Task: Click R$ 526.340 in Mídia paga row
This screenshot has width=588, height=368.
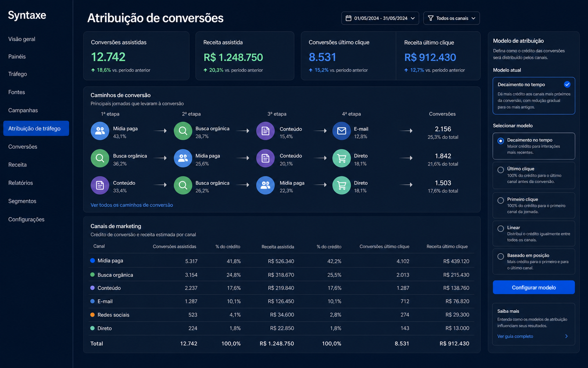Action: click(281, 261)
